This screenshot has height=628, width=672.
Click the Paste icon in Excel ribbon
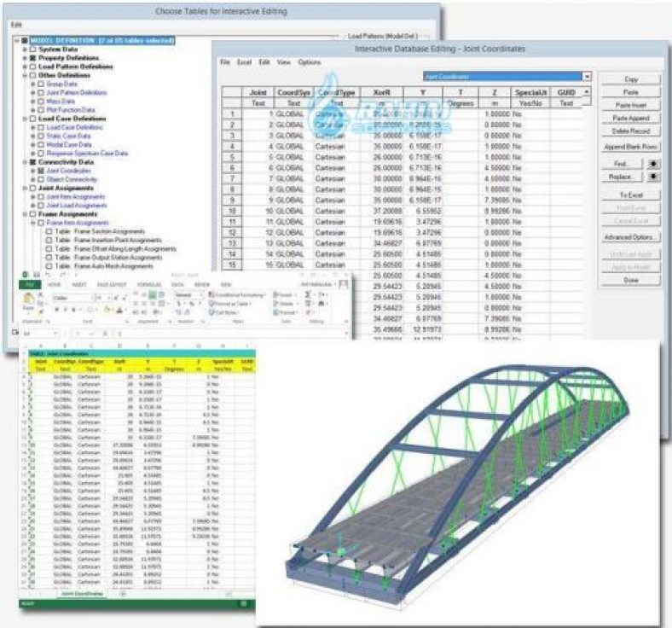tap(28, 297)
